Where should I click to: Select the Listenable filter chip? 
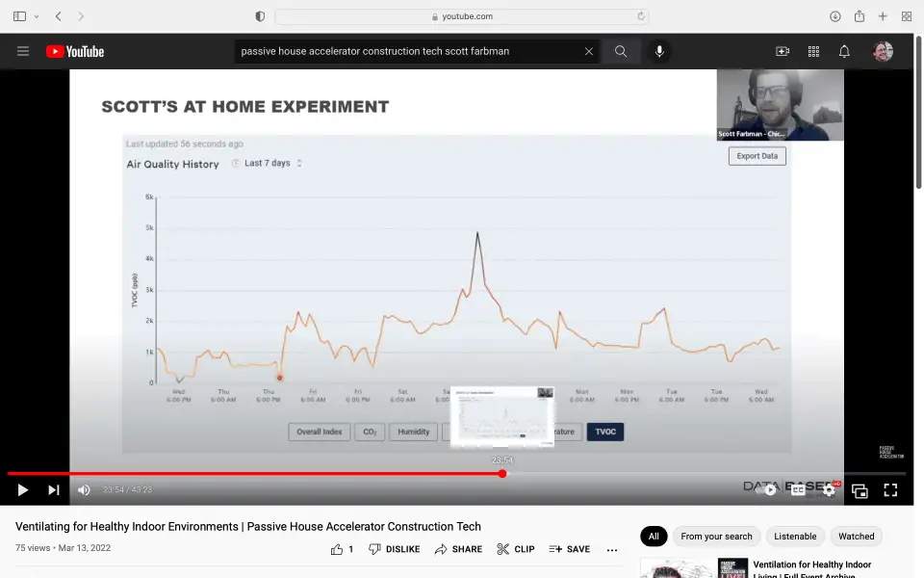coord(795,537)
